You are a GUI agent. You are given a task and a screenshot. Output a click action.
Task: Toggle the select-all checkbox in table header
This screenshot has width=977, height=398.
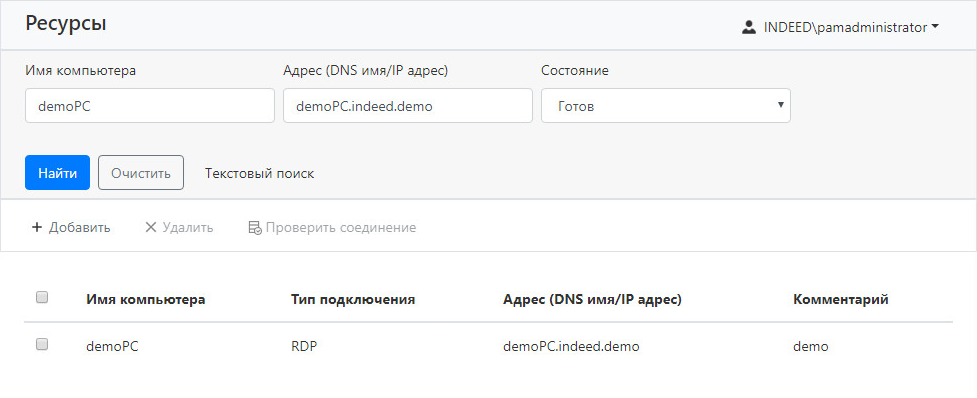click(x=42, y=298)
